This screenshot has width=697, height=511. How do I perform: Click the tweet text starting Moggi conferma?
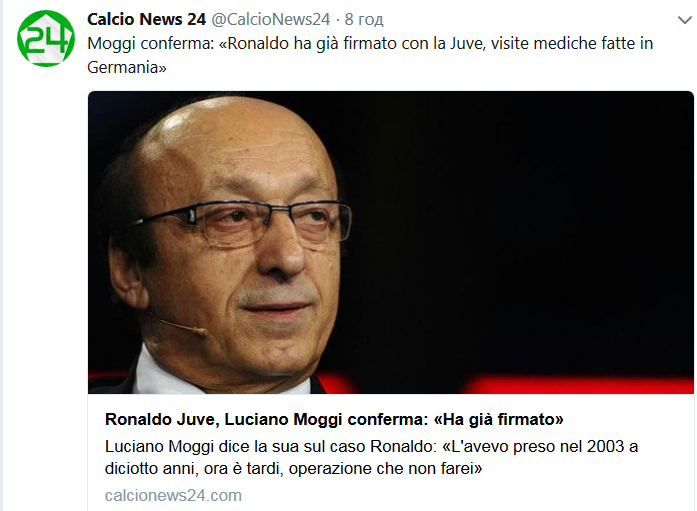(x=370, y=55)
